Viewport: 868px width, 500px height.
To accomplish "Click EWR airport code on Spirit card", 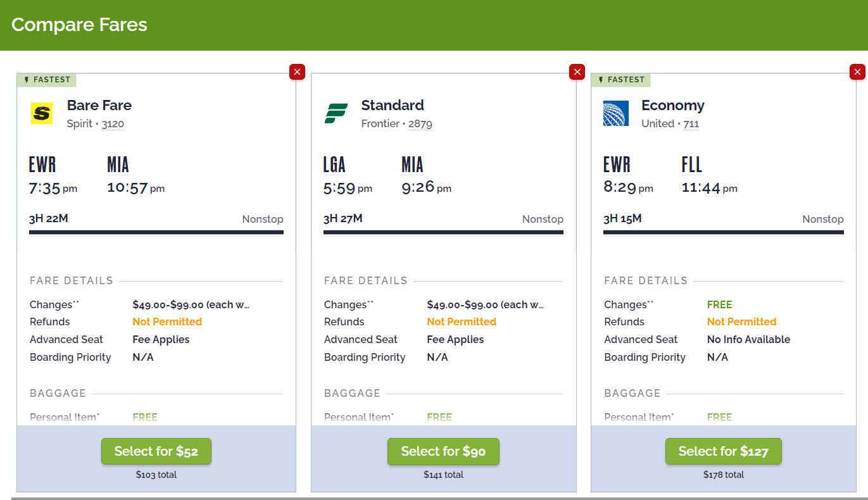I will tap(42, 165).
